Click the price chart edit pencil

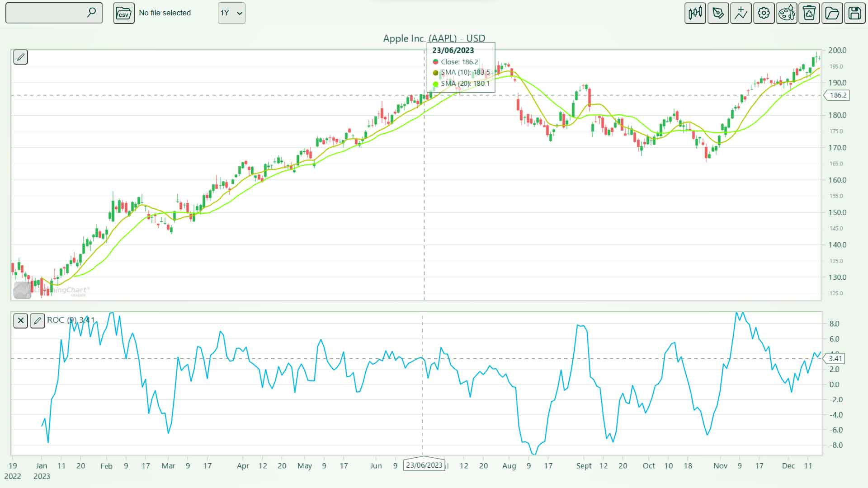(20, 57)
